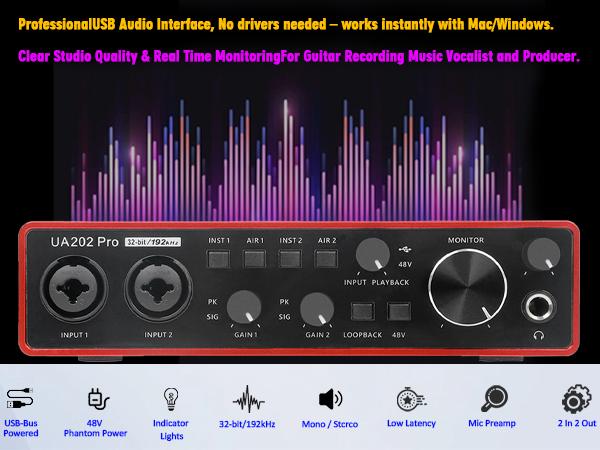Click the USB-Bus Powered cable icon

tap(20, 398)
